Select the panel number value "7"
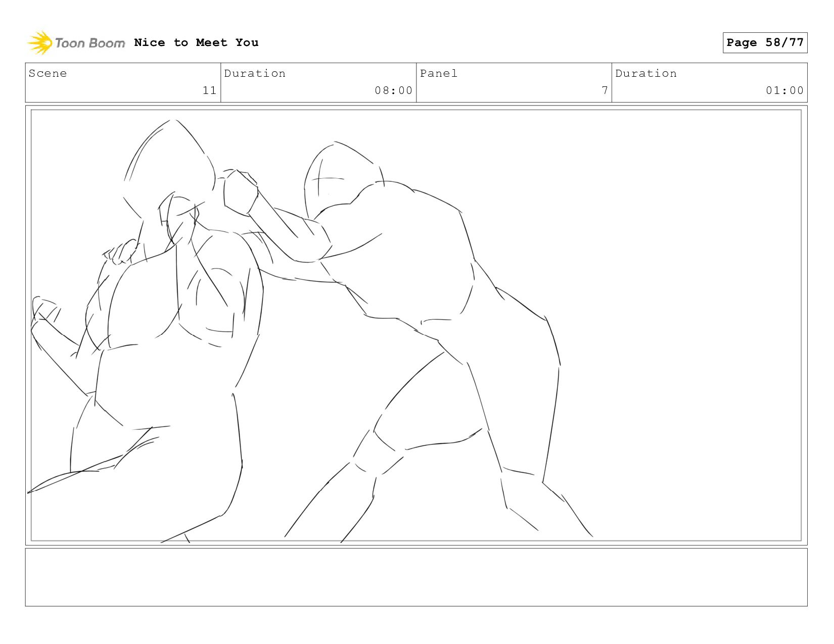 605,90
